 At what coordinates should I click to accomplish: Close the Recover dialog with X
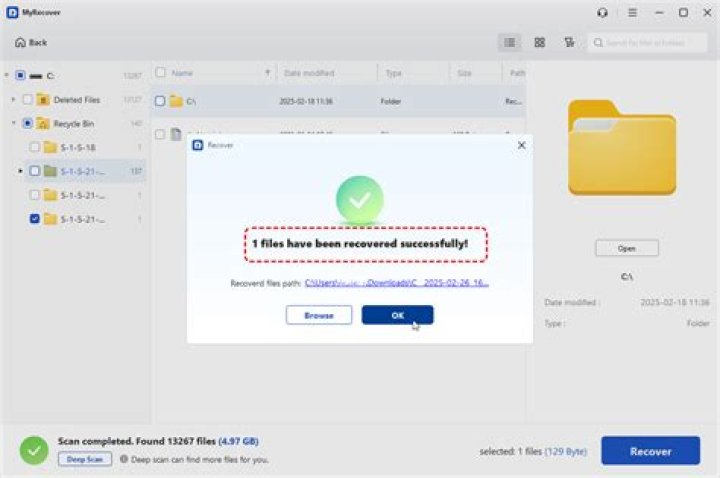(x=522, y=145)
